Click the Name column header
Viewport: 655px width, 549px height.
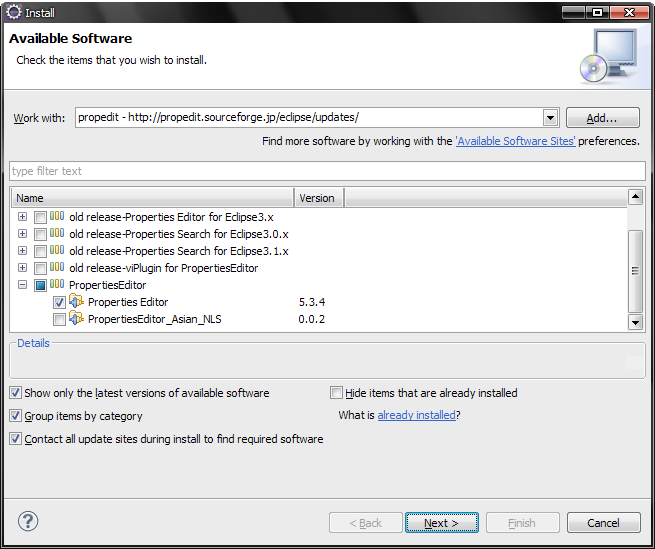pyautogui.click(x=153, y=198)
